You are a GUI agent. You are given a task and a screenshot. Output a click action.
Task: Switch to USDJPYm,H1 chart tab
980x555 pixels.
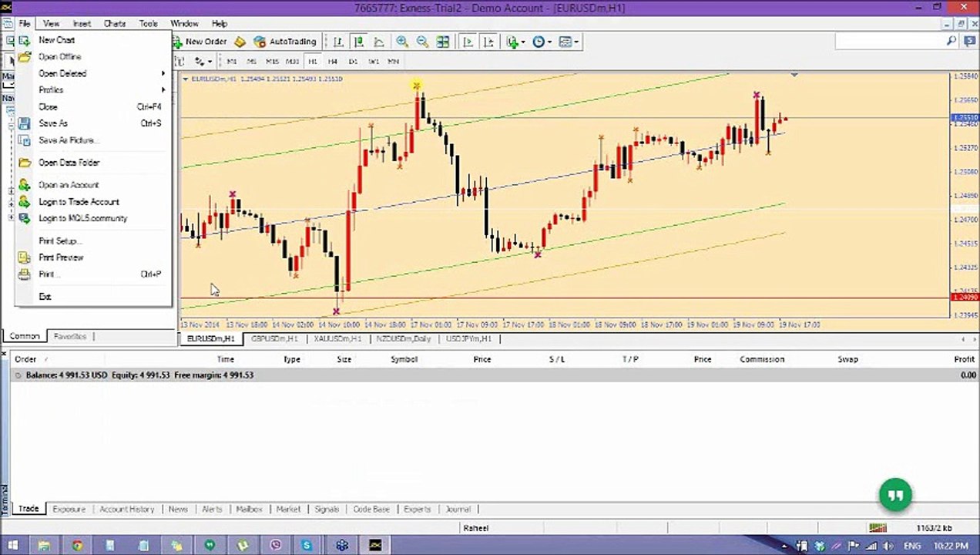click(x=468, y=339)
